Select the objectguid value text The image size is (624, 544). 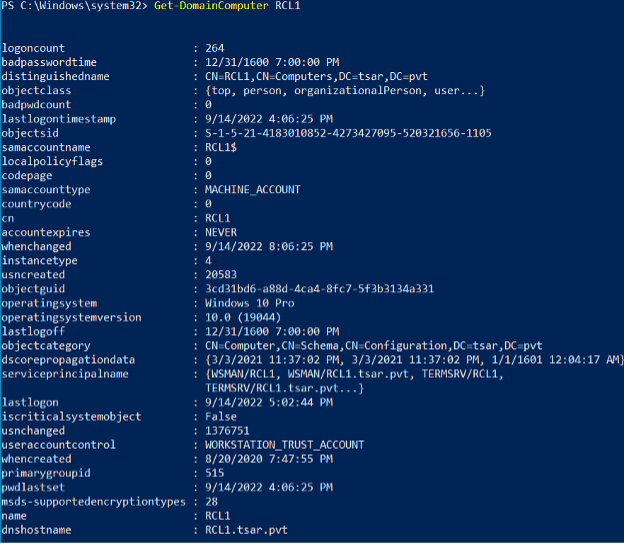[320, 289]
